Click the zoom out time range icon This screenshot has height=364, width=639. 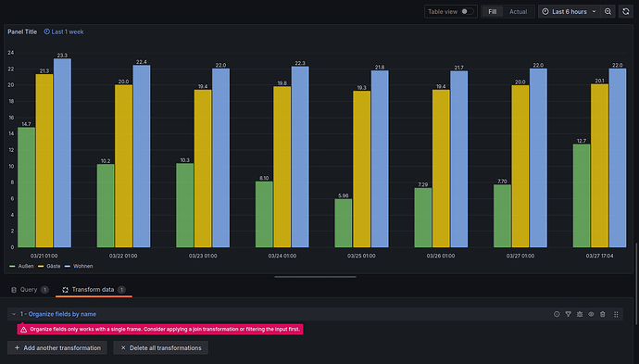tap(608, 11)
